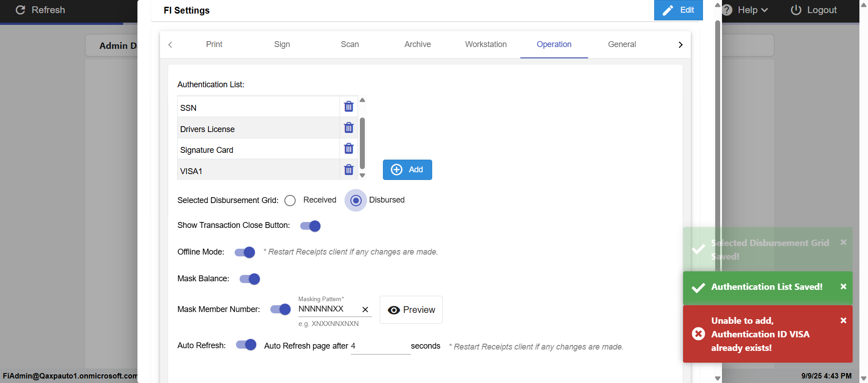The width and height of the screenshot is (868, 383).
Task: Disable the Offline Mode switch
Action: click(x=245, y=252)
